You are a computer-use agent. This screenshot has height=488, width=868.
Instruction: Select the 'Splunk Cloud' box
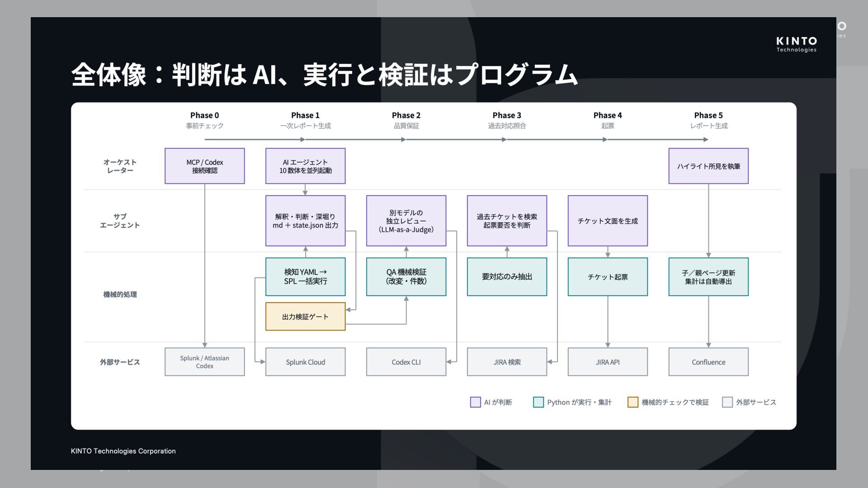(306, 362)
